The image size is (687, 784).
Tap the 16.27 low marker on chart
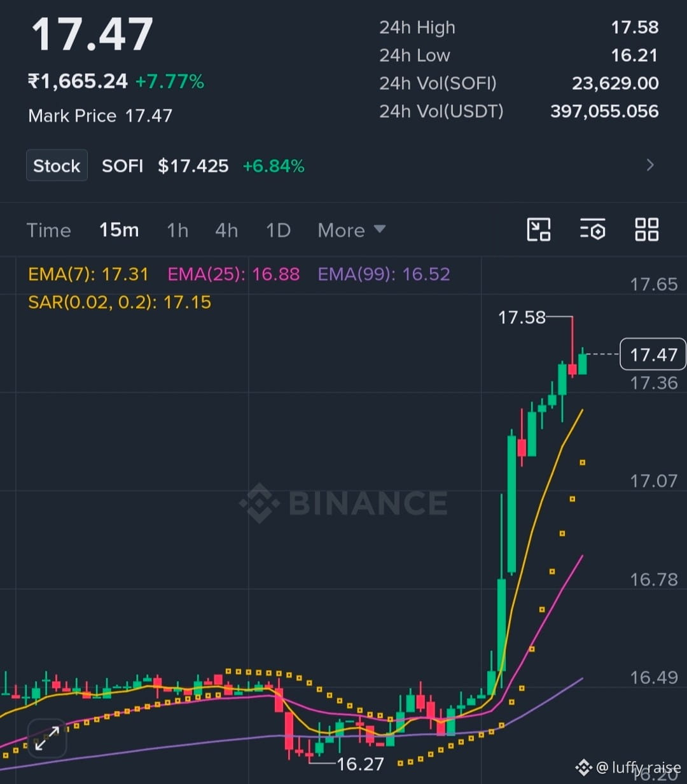point(360,764)
